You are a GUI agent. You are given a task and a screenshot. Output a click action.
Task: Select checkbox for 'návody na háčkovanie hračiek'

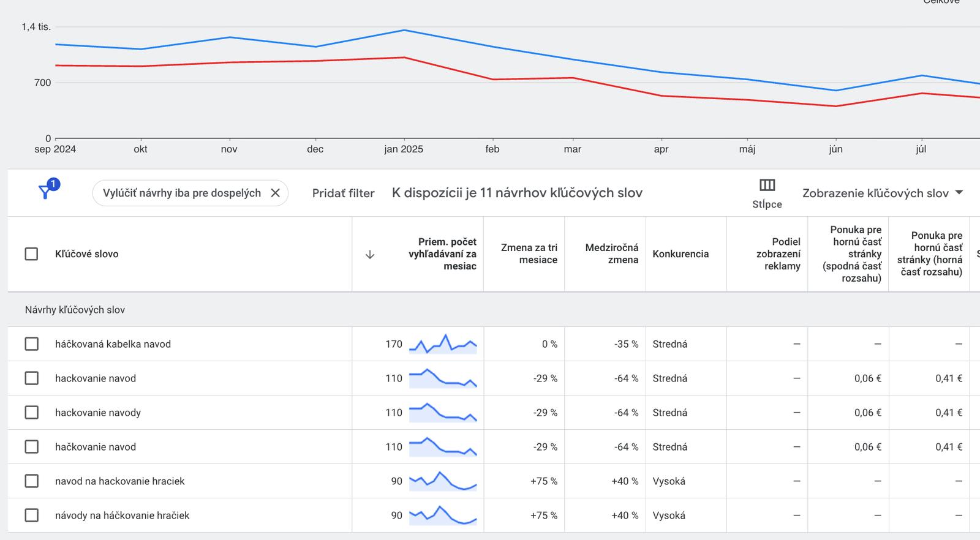pyautogui.click(x=31, y=516)
